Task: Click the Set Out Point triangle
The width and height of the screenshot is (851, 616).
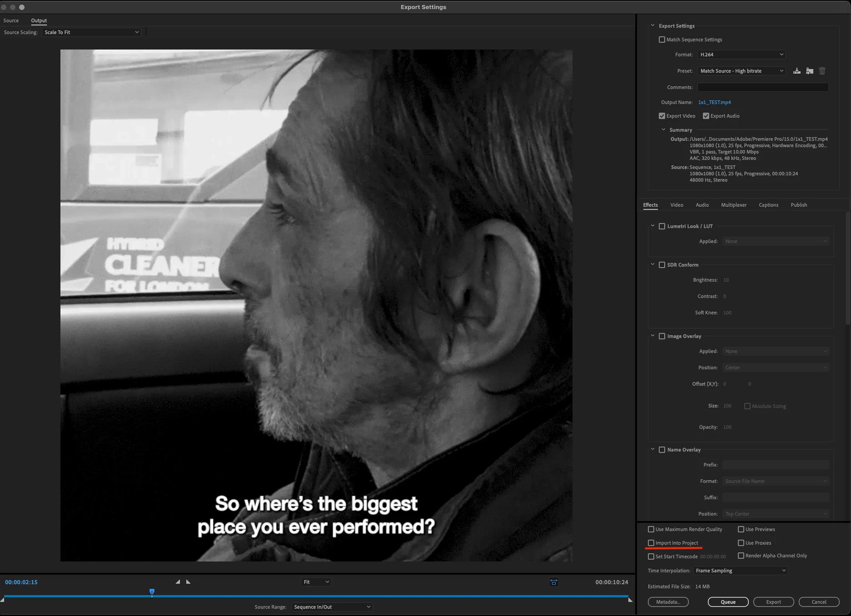Action: [x=188, y=581]
